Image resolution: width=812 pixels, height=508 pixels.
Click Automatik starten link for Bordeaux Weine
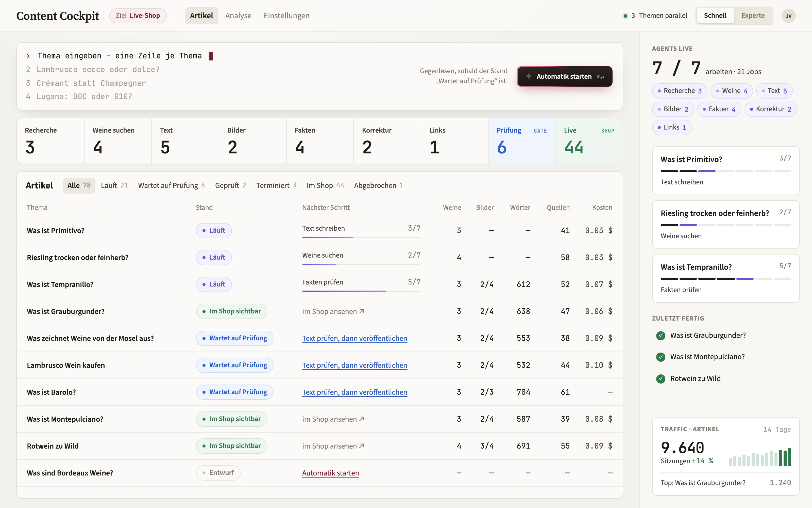(330, 473)
